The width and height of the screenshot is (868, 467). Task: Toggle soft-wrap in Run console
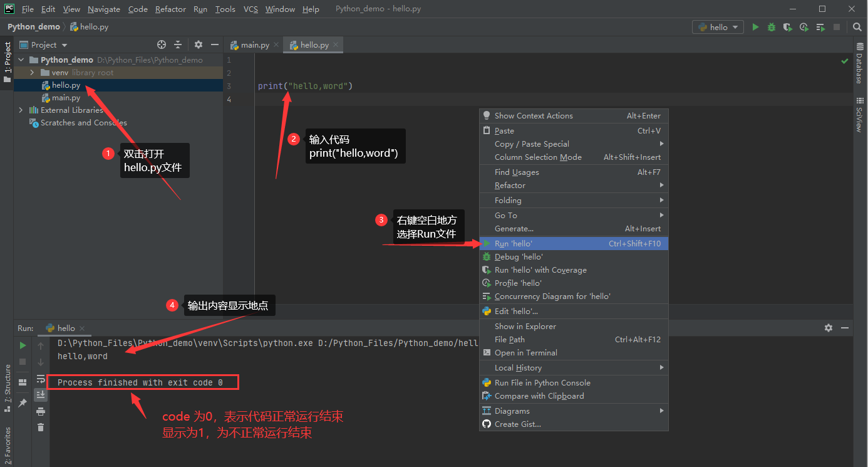(41, 379)
